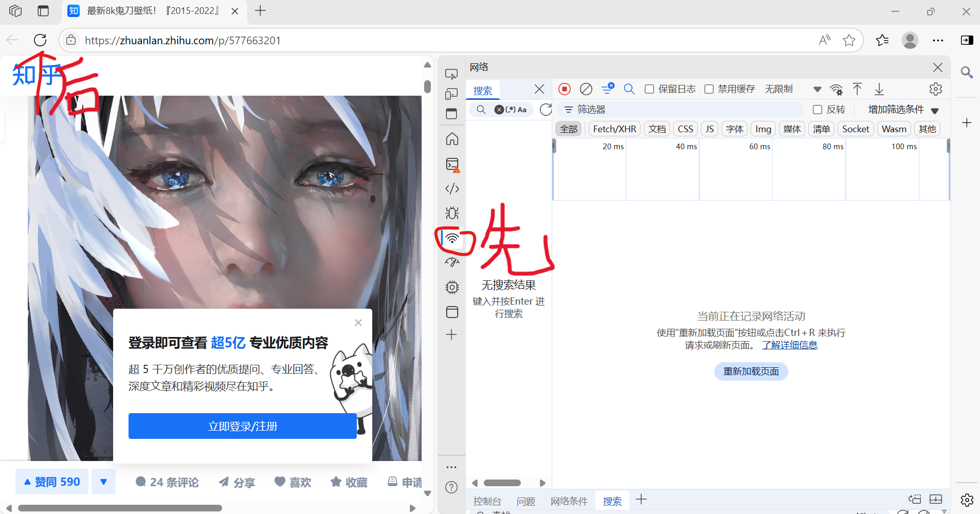Viewport: 980px width, 514px height.
Task: Select the Img filter
Action: point(764,129)
